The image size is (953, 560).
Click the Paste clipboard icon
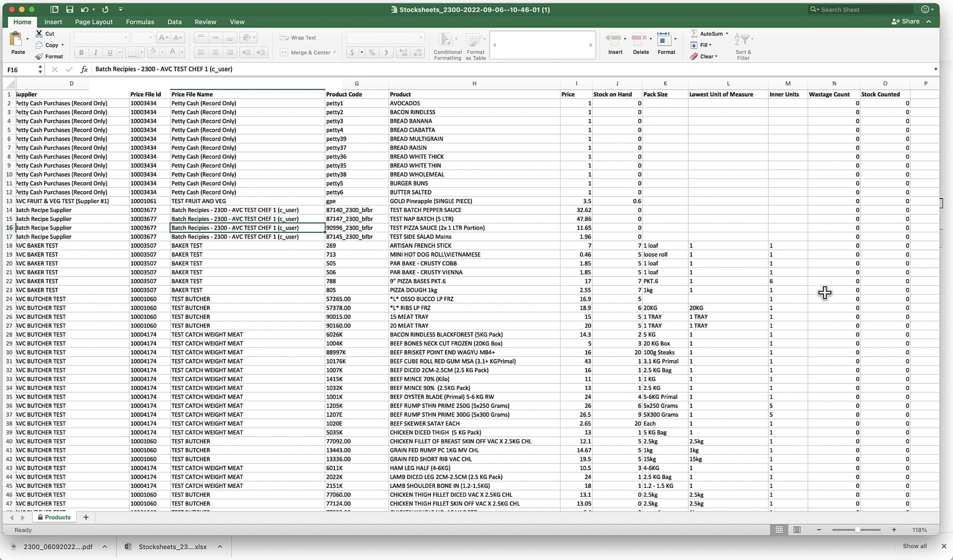tap(16, 40)
